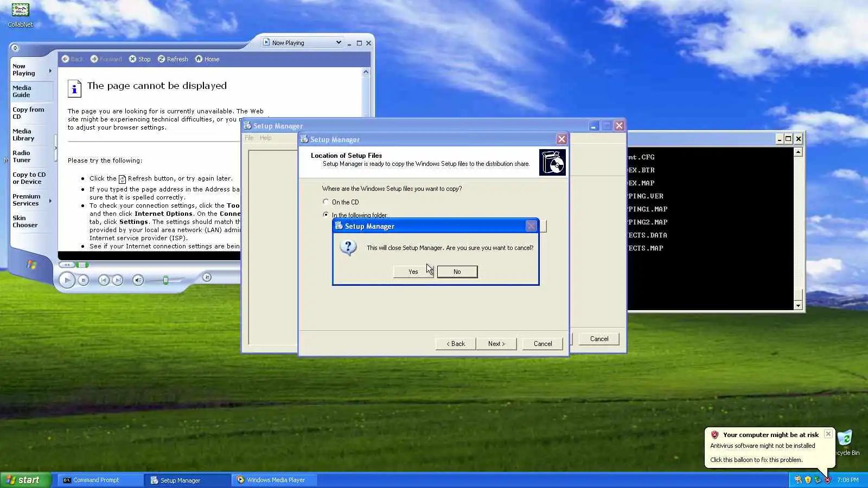Click the Setup Manager title bar icon in confirmation dialog
Image resolution: width=868 pixels, height=488 pixels.
tap(339, 226)
